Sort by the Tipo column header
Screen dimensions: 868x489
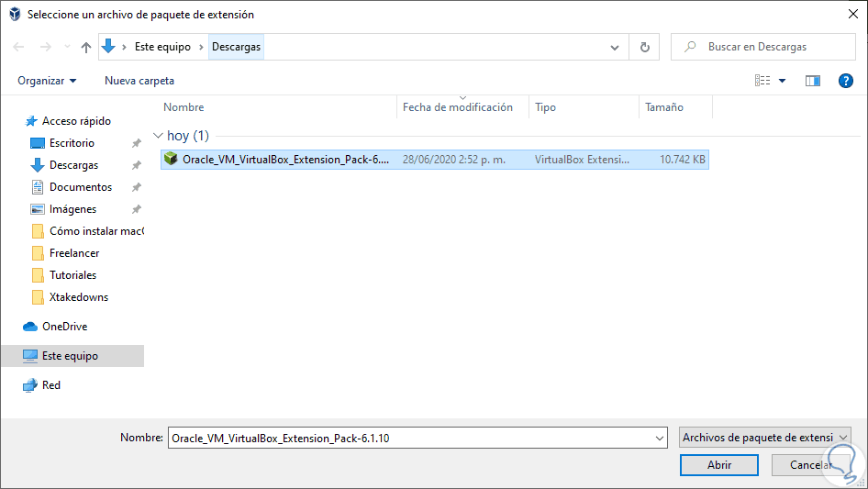(545, 107)
